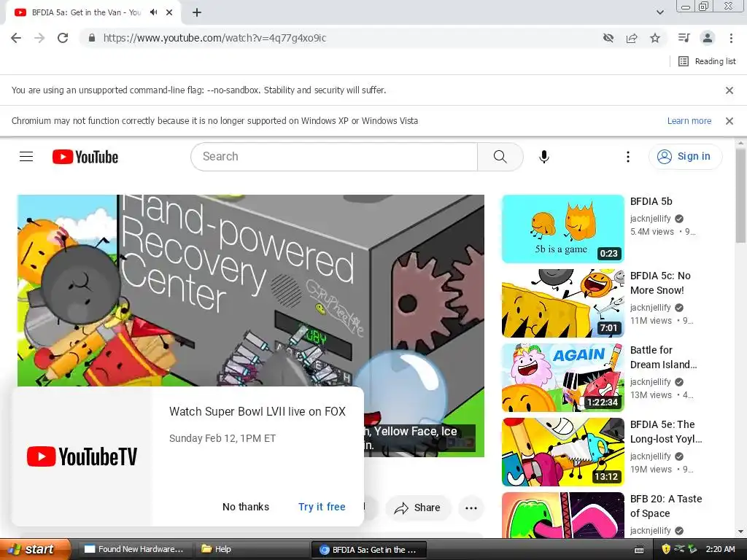Image resolution: width=747 pixels, height=560 pixels.
Task: Open the YouTube hamburger guide menu
Action: 26,157
